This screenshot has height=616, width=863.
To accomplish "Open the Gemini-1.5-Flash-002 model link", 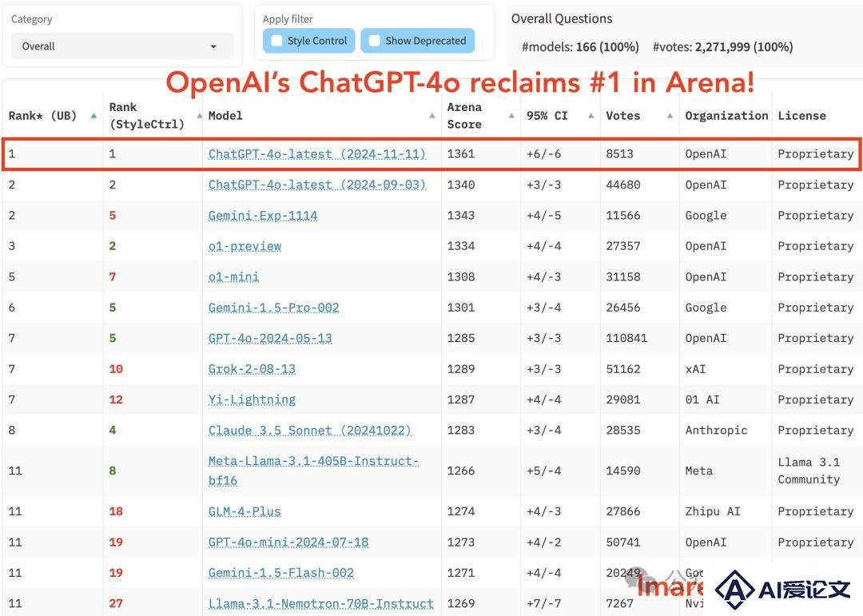I will pyautogui.click(x=281, y=573).
